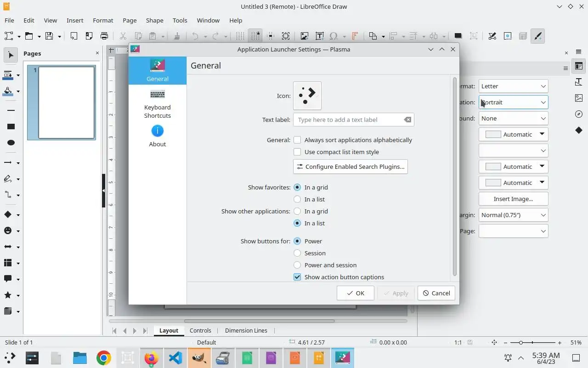Click the Insert Image... sidebar button

[513, 199]
